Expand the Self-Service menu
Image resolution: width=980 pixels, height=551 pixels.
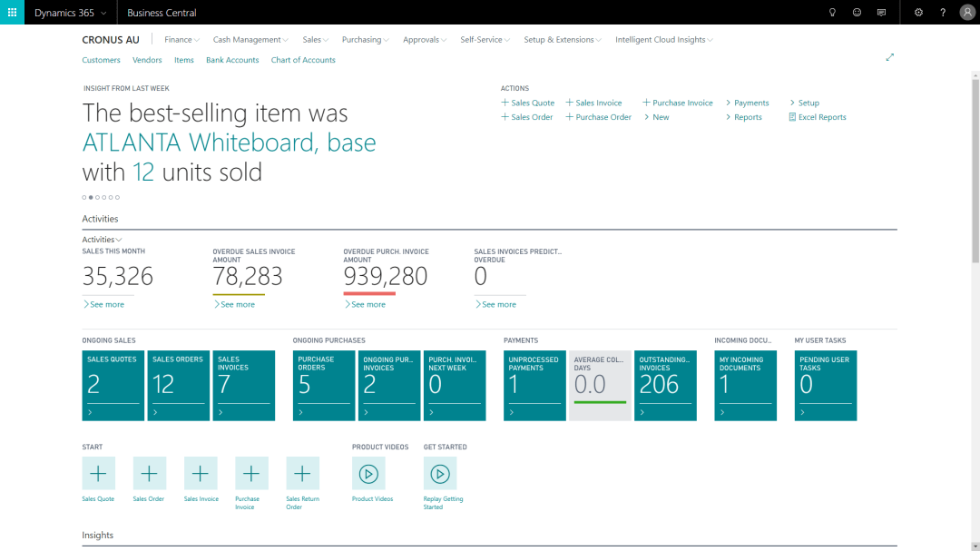click(x=485, y=39)
